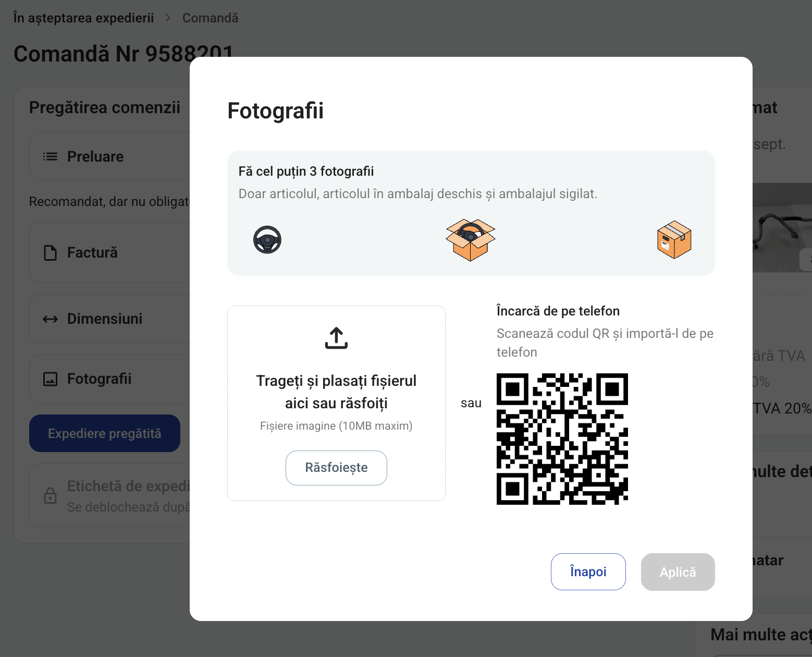
Task: Go back with the Înapoi button
Action: 588,571
